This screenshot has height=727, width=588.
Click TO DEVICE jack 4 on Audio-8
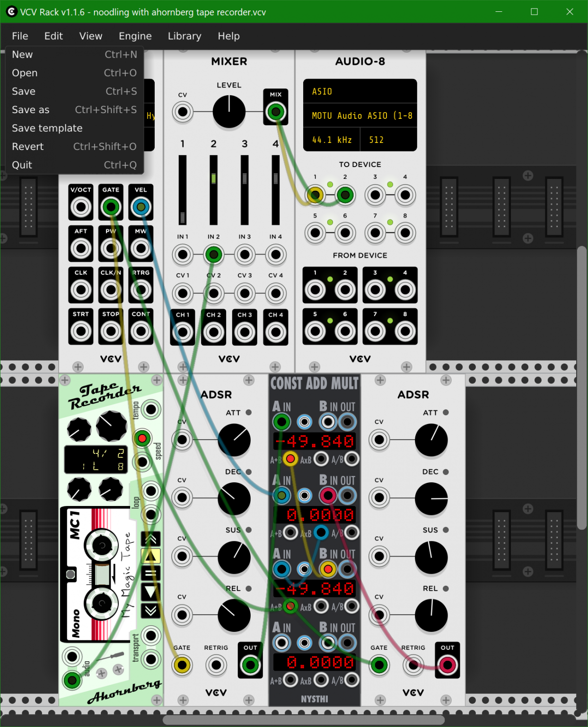pos(405,195)
